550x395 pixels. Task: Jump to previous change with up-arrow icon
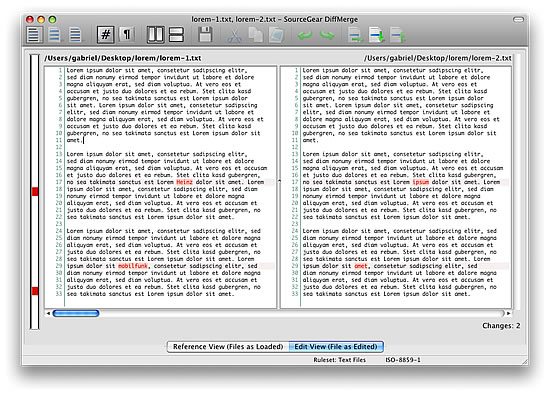pos(397,35)
